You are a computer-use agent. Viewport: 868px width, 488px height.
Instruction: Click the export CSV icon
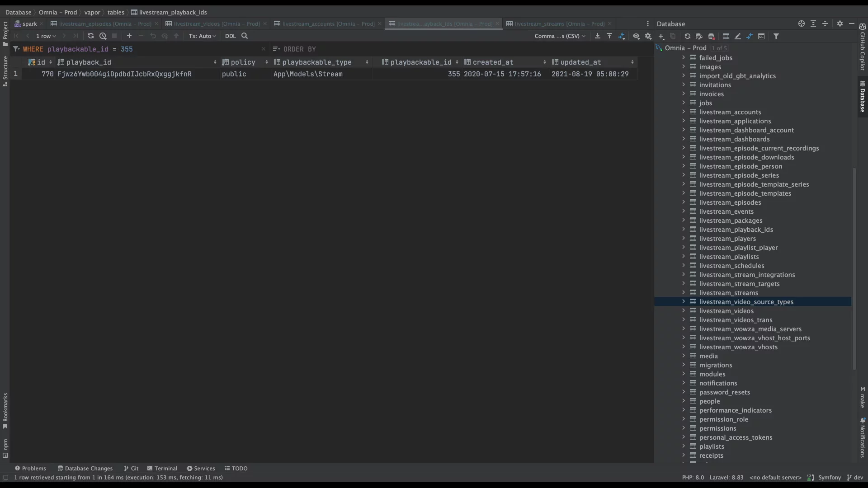597,36
